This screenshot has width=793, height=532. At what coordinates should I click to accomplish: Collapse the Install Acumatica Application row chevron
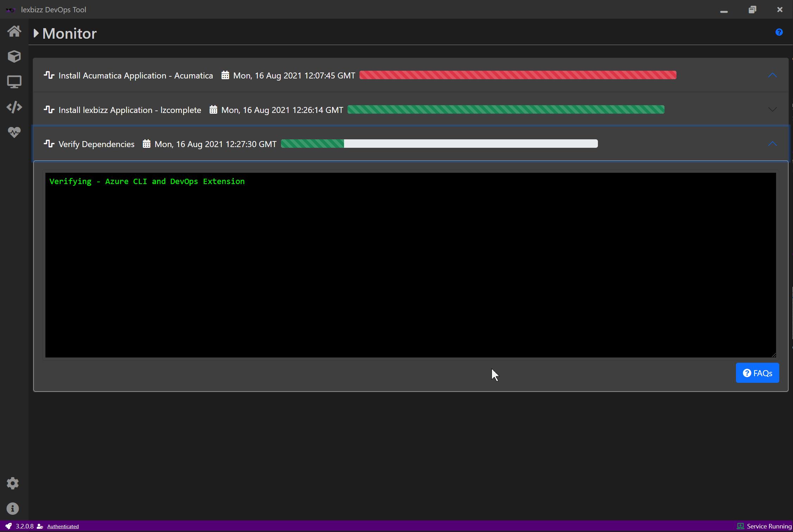(x=772, y=75)
